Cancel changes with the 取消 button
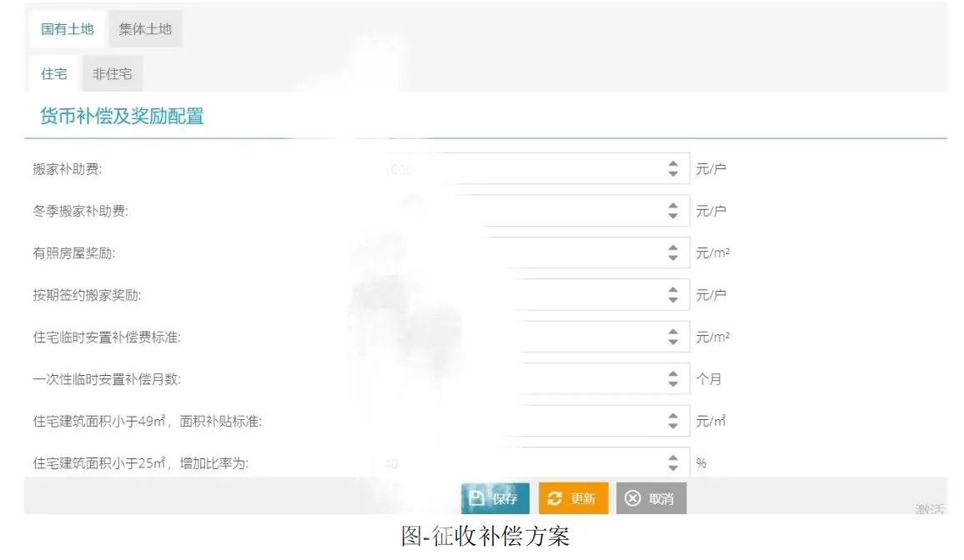The image size is (964, 560). [652, 497]
